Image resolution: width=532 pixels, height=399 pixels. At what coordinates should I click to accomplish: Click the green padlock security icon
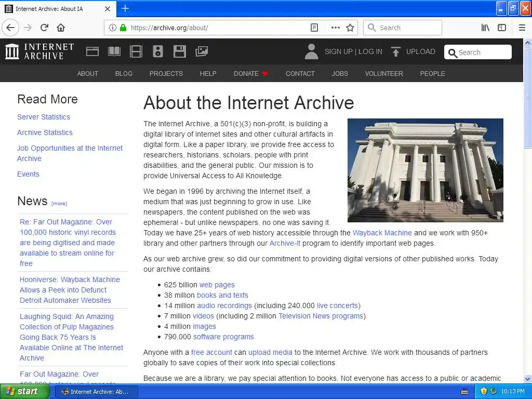(123, 28)
